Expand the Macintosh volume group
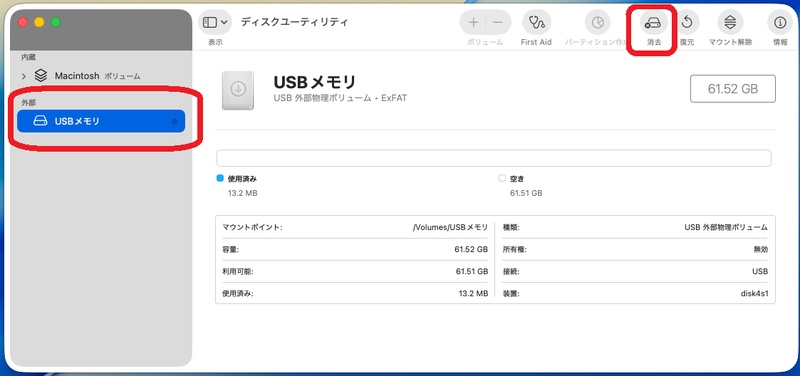800x376 pixels. [23, 76]
